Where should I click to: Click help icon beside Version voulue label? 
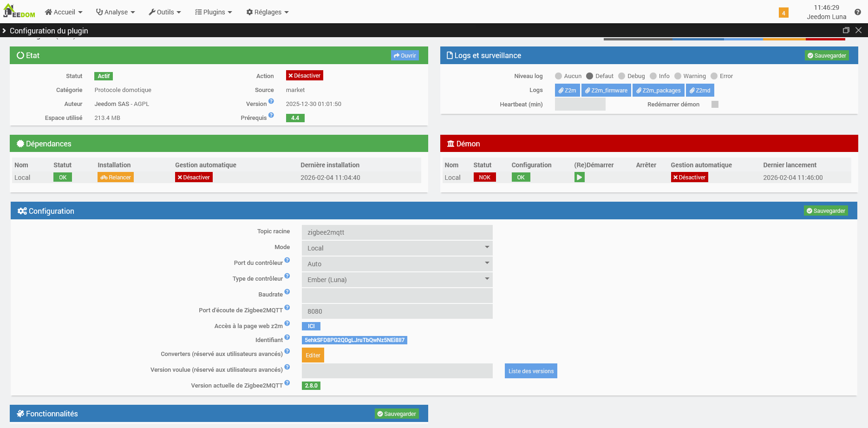click(x=287, y=367)
